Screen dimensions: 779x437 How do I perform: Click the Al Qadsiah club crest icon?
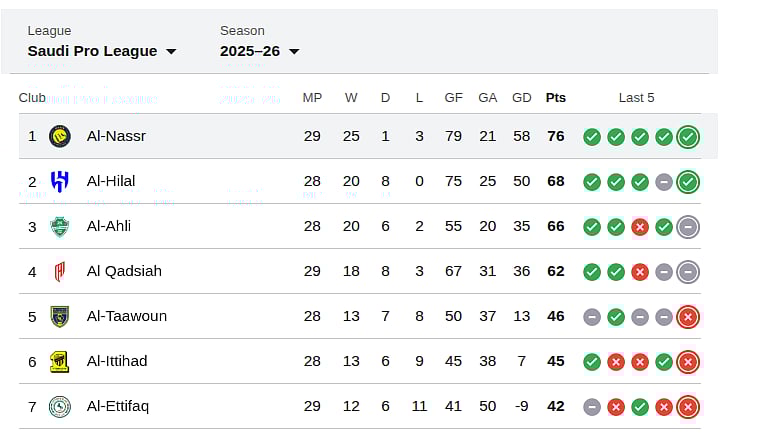(x=60, y=271)
